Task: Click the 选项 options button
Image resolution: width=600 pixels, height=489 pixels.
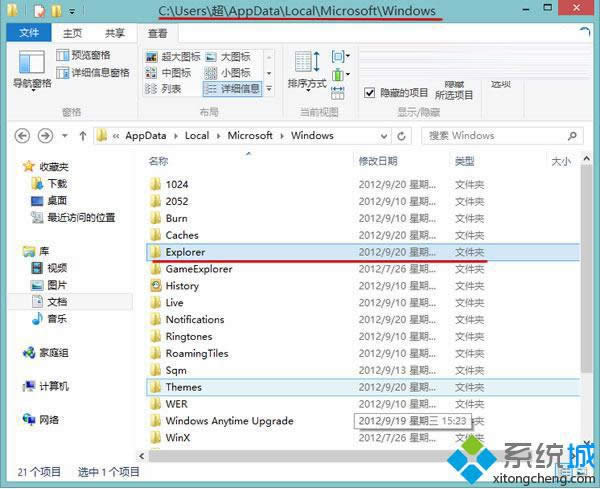Action: pos(501,84)
